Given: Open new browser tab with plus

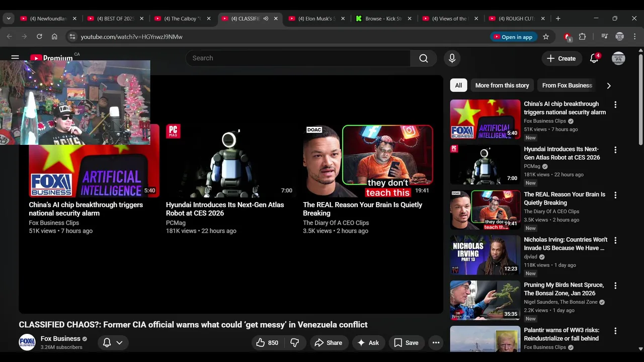Looking at the screenshot, I should coord(558,19).
